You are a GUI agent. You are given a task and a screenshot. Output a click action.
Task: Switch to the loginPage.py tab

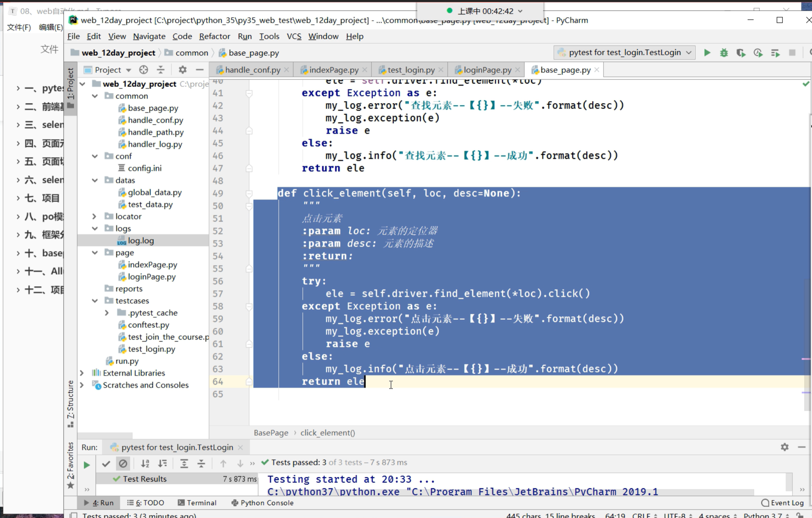(487, 70)
